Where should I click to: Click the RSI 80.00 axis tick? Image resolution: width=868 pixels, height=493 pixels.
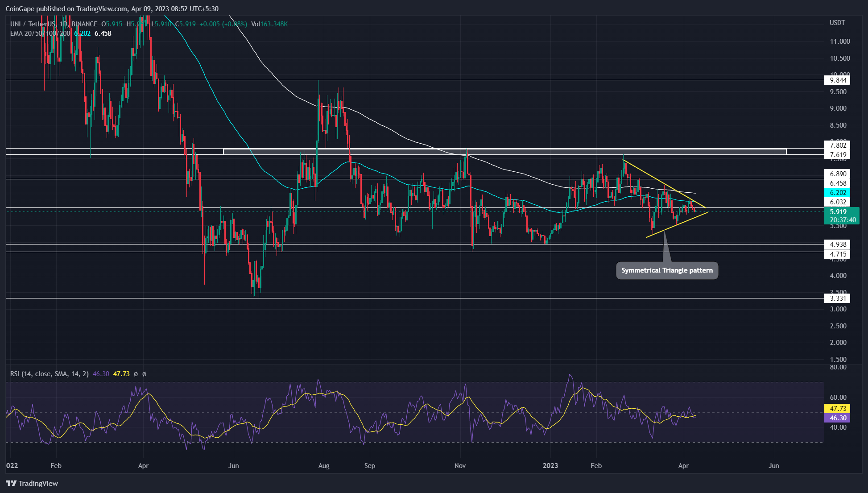pos(838,367)
